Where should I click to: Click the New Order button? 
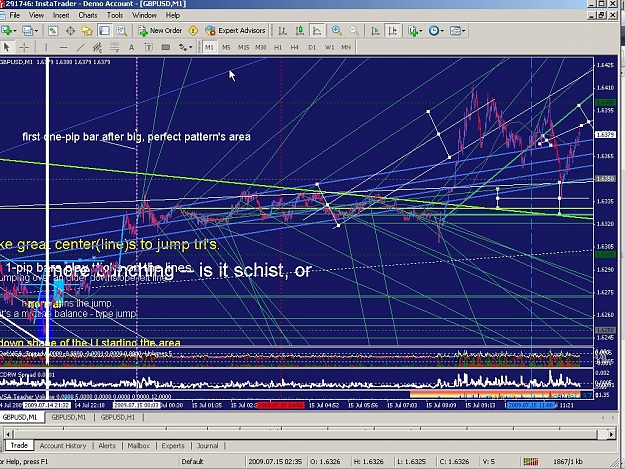pos(160,31)
